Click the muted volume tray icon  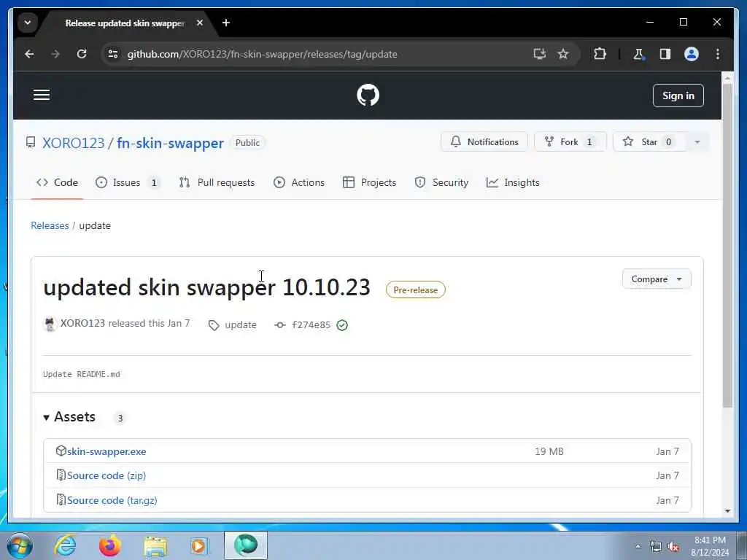(x=673, y=547)
